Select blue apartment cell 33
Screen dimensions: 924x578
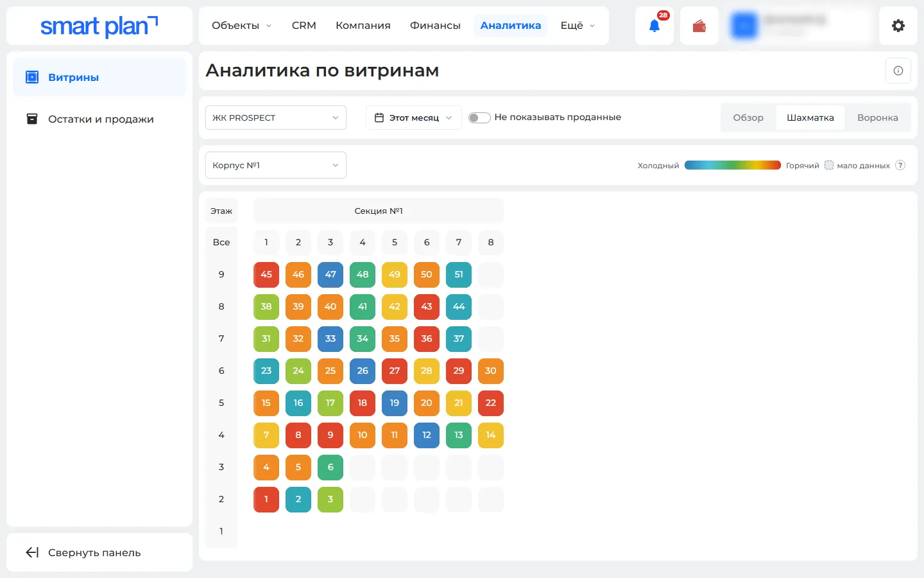[x=330, y=338]
